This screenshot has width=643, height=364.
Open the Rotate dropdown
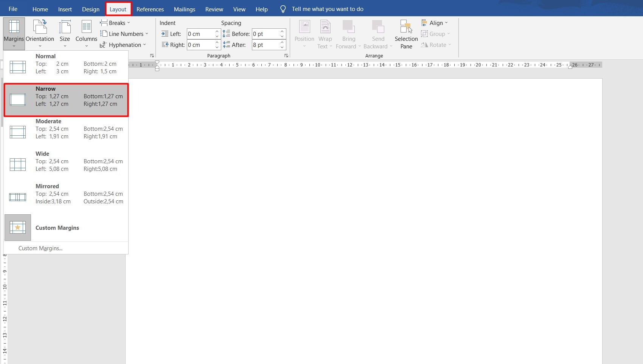[x=436, y=45]
